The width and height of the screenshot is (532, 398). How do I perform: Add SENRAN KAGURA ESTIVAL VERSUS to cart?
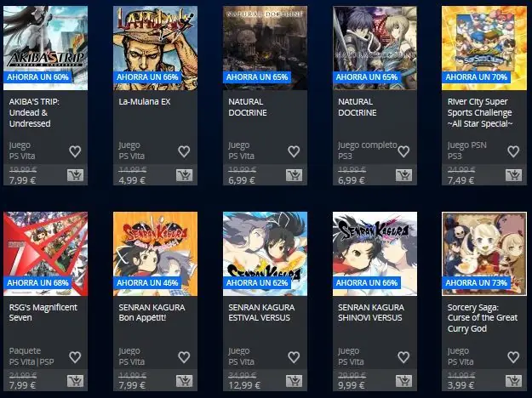click(294, 381)
